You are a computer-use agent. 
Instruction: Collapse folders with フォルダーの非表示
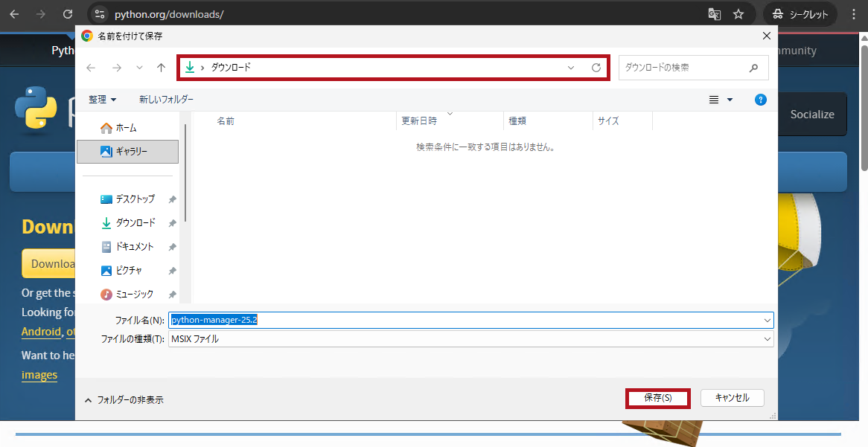coord(124,400)
